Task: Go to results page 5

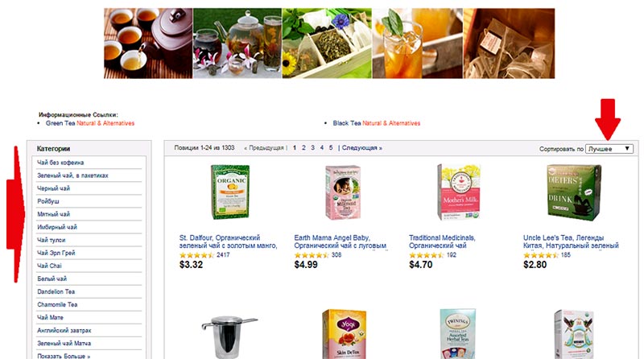Action: 331,148
